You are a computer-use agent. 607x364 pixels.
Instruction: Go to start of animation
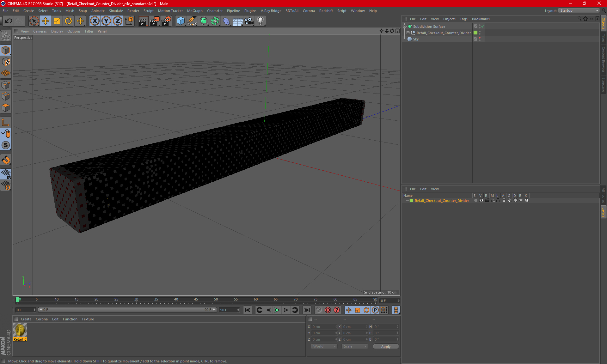248,310
